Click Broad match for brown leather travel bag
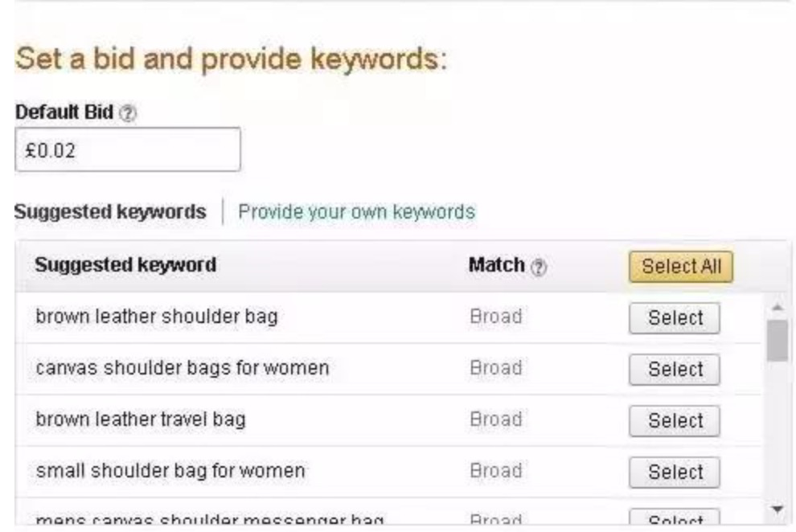Viewport: 796px width, 532px height. pos(495,419)
